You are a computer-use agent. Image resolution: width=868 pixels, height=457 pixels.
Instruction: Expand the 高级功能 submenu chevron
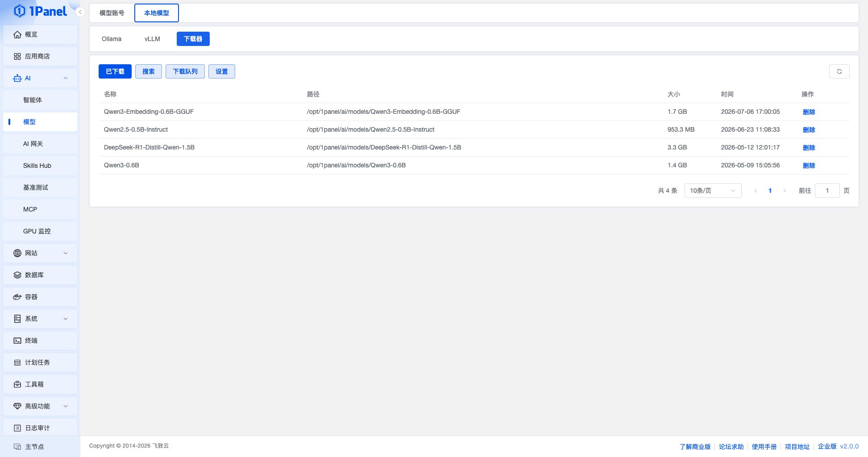66,406
